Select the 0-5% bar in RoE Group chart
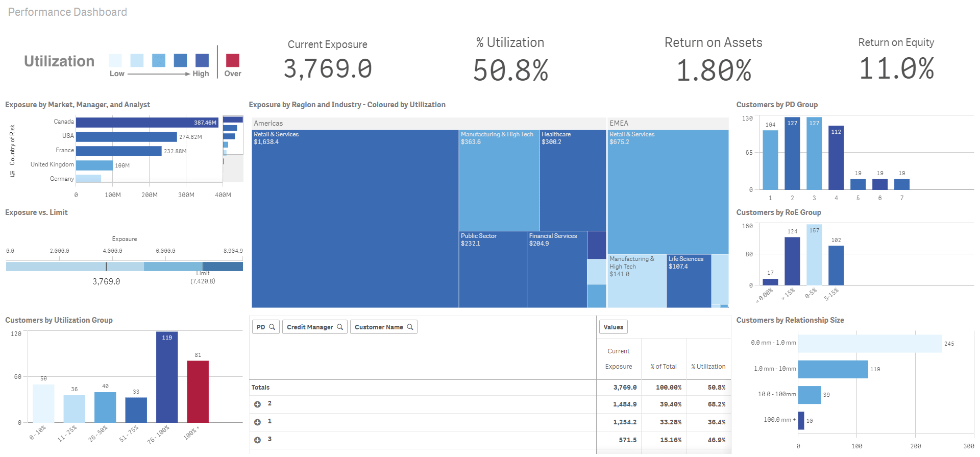980x457 pixels. click(x=814, y=255)
